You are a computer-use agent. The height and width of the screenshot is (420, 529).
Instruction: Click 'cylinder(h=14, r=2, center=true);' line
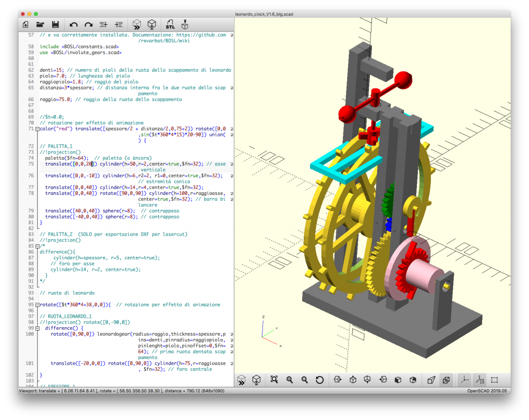96,270
